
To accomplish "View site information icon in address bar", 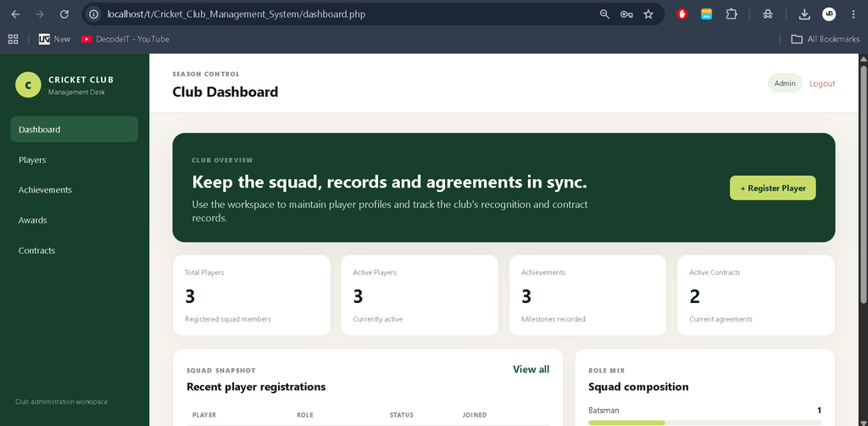I will pyautogui.click(x=94, y=14).
